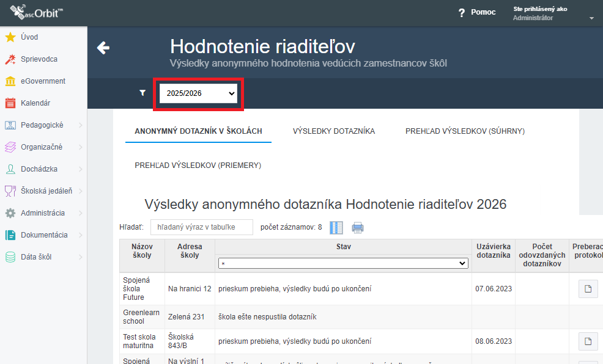The image size is (603, 364).
Task: Click the table search input field
Action: [202, 227]
